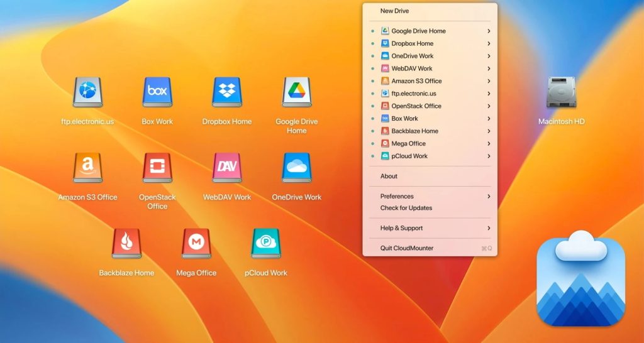644x343 pixels.
Task: Click the Google Drive Home desktop label
Action: coord(297,126)
